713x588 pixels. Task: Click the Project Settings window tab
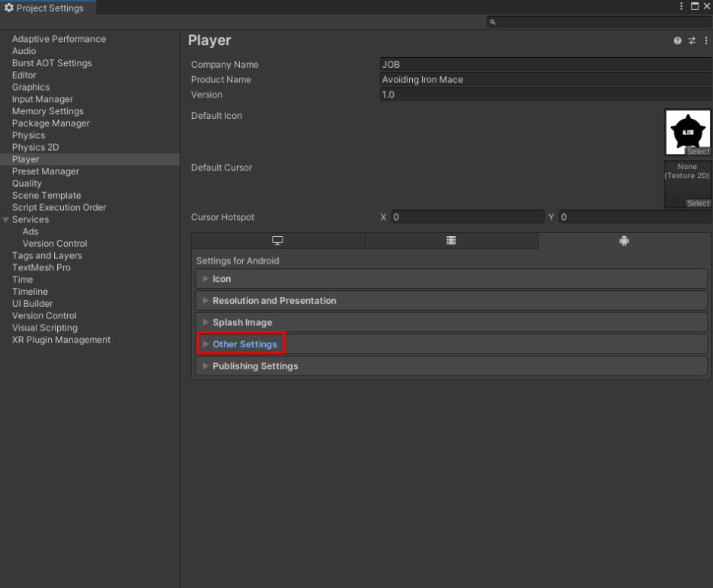point(48,8)
